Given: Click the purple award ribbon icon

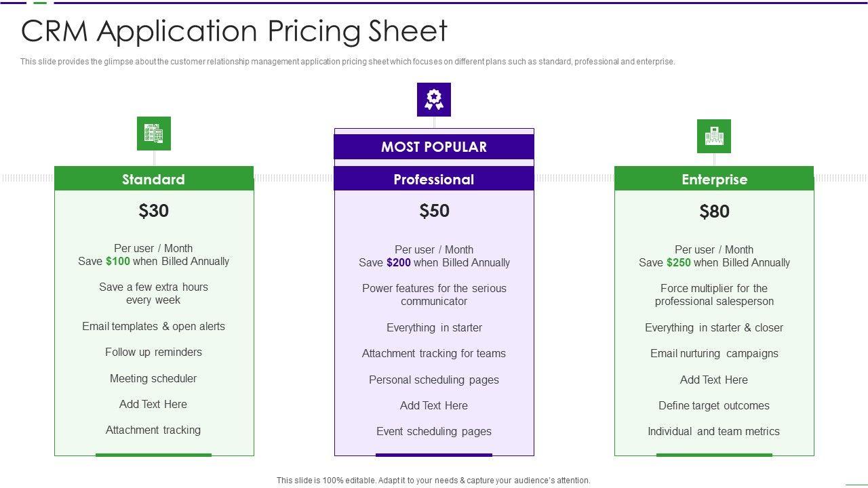Looking at the screenshot, I should [434, 100].
